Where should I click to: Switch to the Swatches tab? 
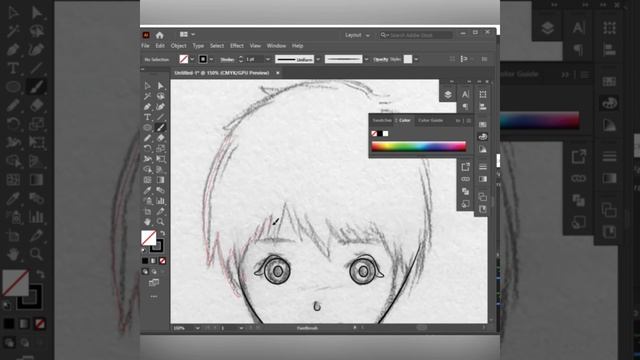coord(382,120)
